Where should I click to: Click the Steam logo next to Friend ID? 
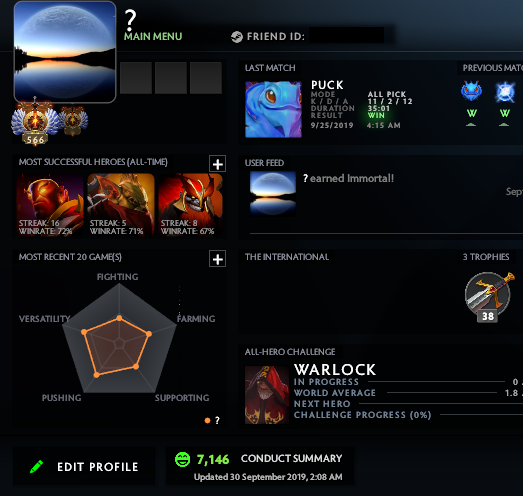(236, 37)
